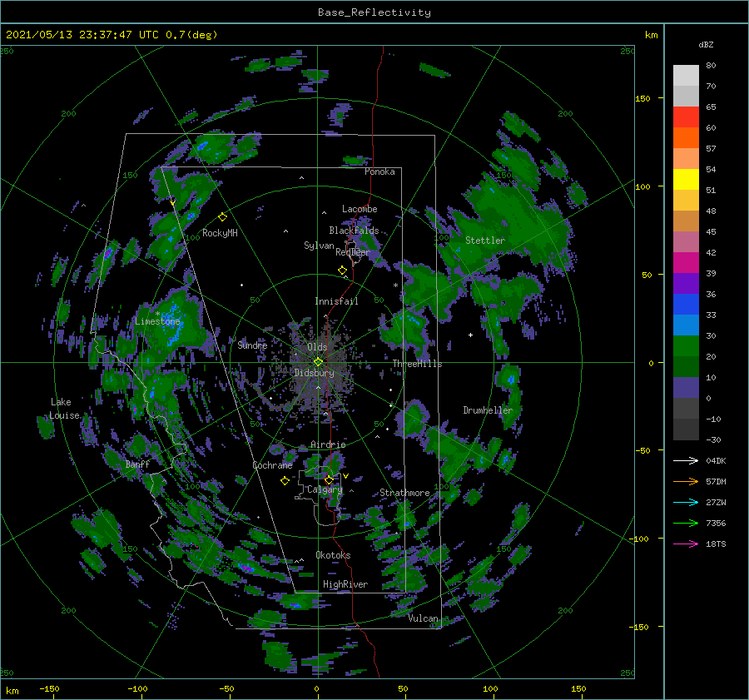Click the ThreeHills city label

418,364
